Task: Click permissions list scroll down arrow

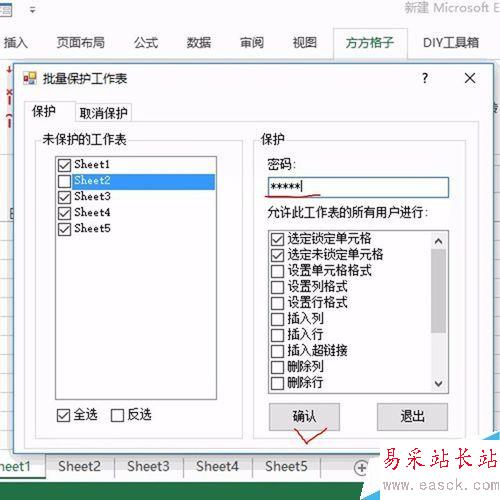Action: 439,384
